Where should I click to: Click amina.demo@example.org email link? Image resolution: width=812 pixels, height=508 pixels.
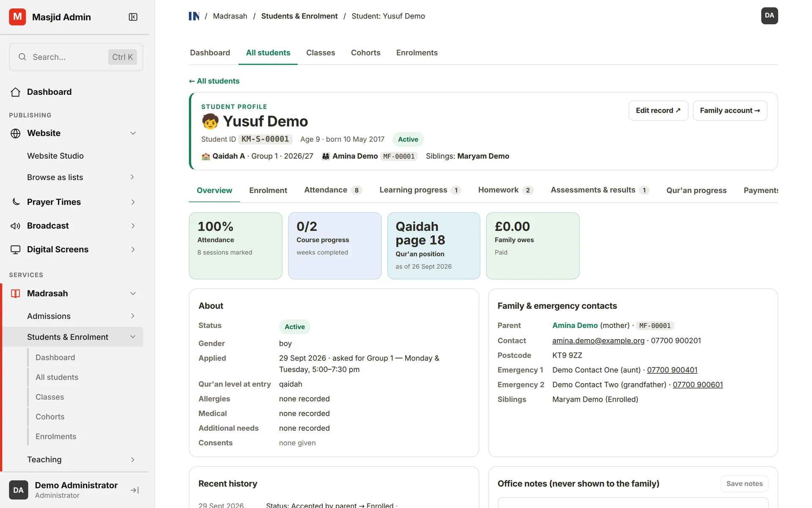pos(598,341)
